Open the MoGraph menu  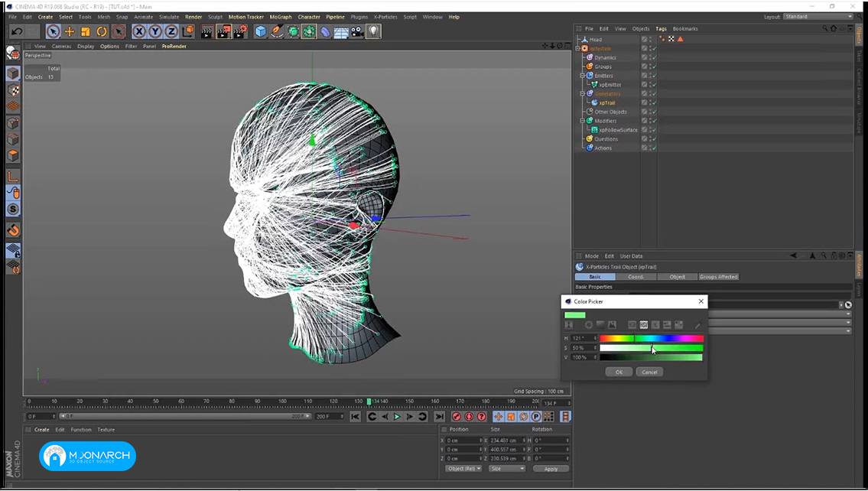click(281, 17)
